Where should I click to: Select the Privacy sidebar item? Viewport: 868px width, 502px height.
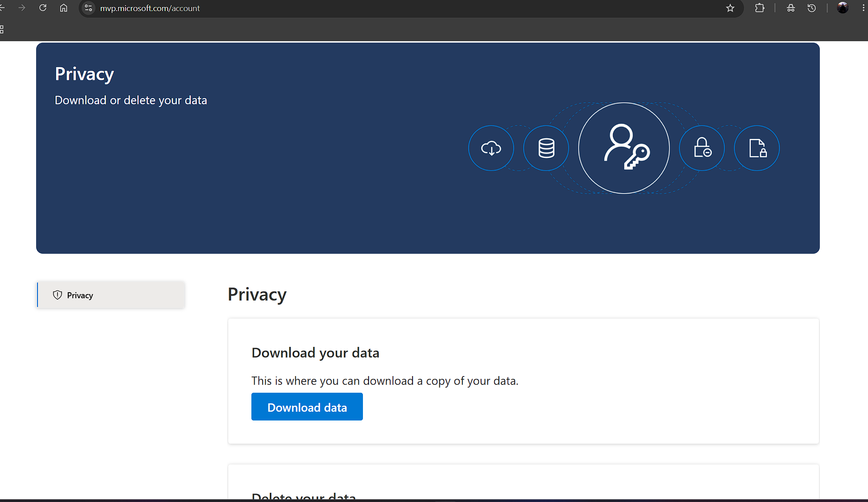pos(111,295)
